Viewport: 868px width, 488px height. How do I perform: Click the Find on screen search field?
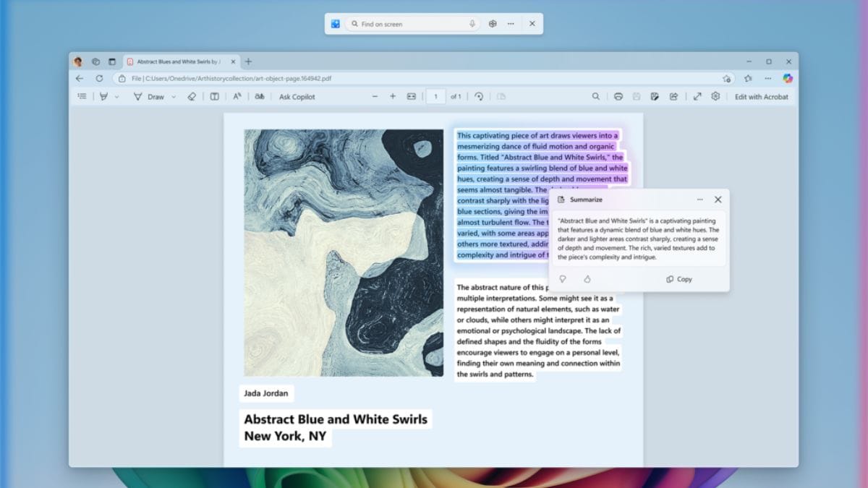tap(413, 24)
